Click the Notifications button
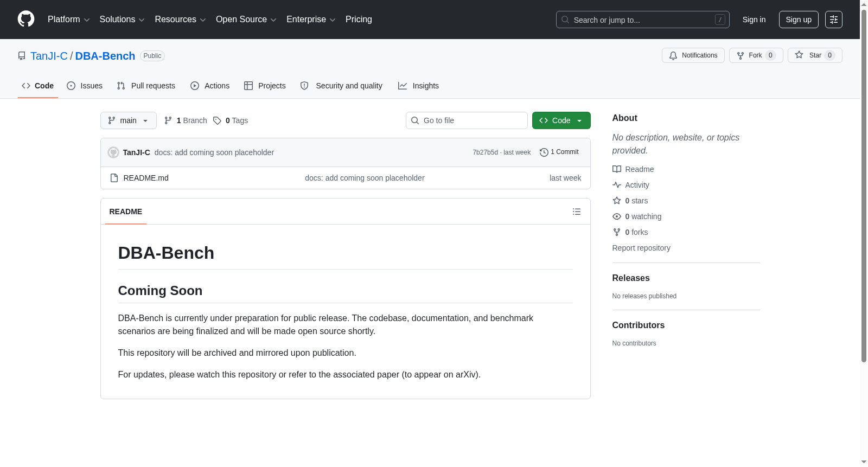868x467 pixels. coord(693,55)
